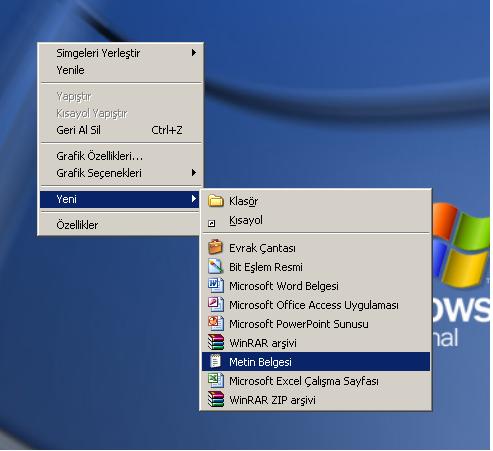Click the Kısayol shortcut arrow icon

(212, 223)
